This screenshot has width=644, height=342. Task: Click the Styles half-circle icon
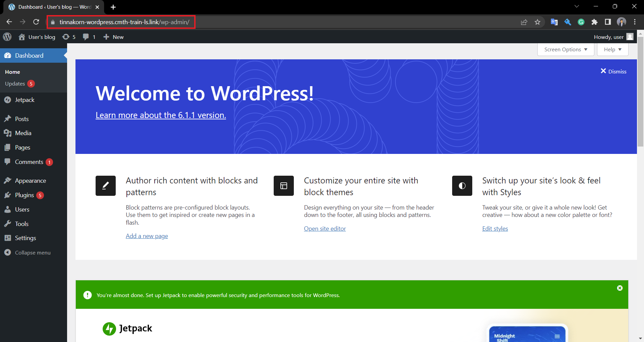tap(462, 186)
